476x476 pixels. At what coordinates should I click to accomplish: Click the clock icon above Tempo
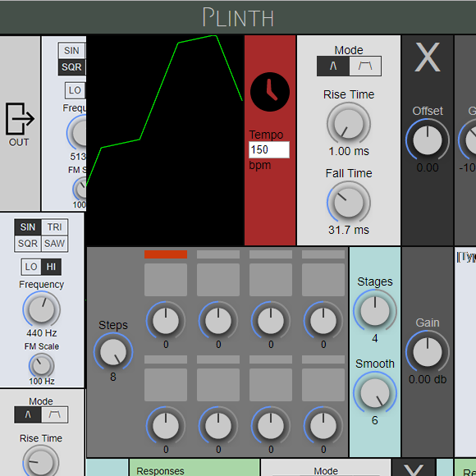point(269,92)
